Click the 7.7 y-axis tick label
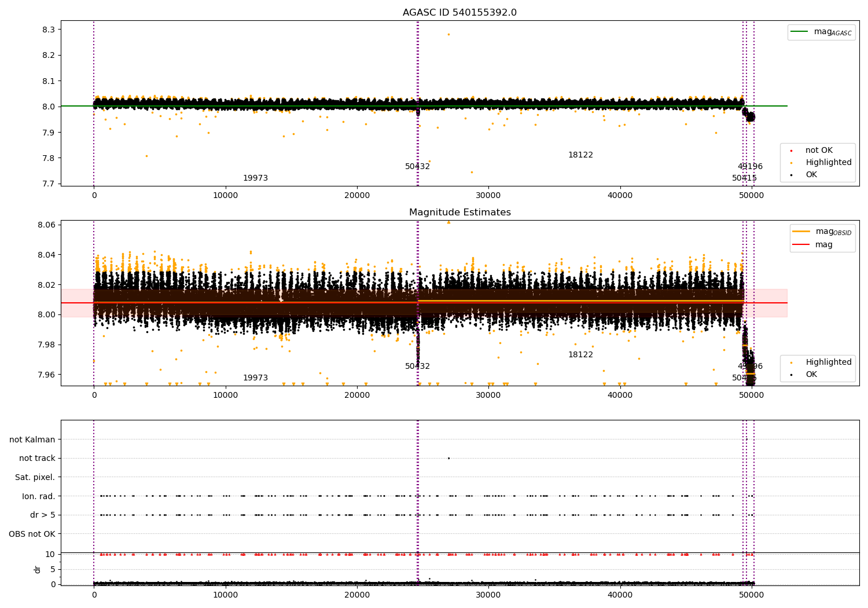 (49, 184)
